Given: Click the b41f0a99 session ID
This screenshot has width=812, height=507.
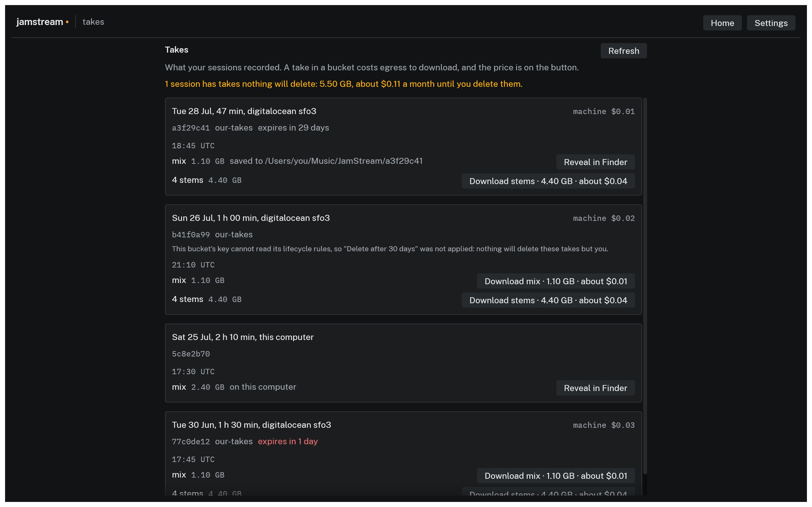Looking at the screenshot, I should [191, 235].
